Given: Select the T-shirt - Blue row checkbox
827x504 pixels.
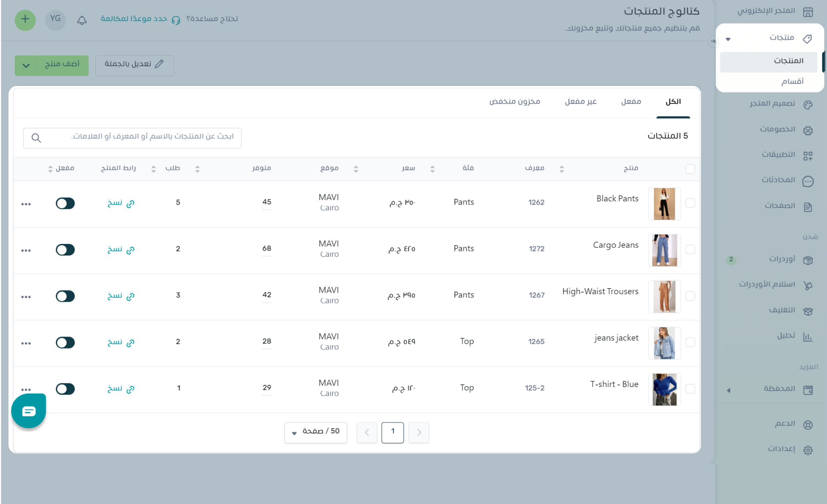Looking at the screenshot, I should coord(690,389).
